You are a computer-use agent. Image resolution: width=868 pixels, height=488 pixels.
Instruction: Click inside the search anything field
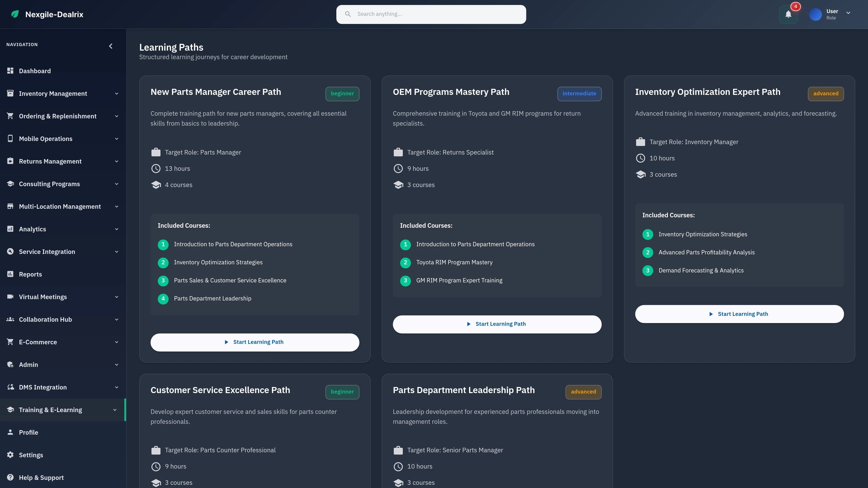431,14
